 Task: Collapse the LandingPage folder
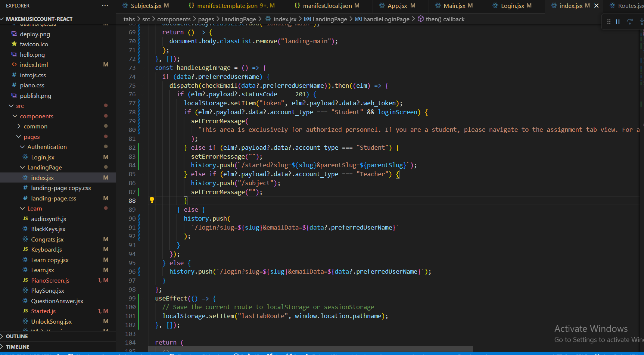coord(22,167)
